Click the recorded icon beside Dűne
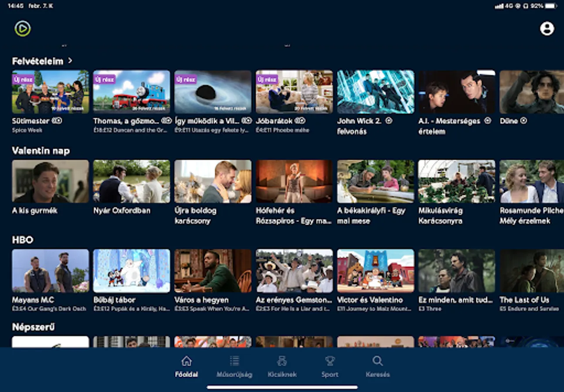564x392 pixels. tap(524, 121)
